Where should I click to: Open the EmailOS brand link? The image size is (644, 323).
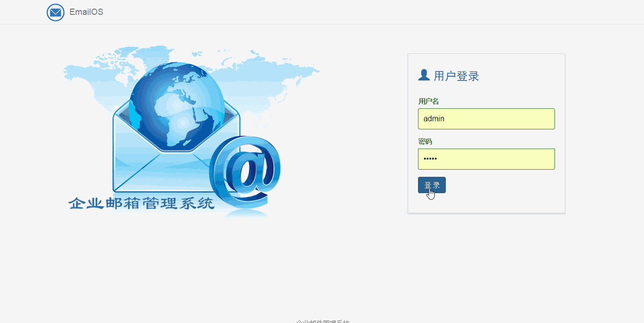pos(86,12)
